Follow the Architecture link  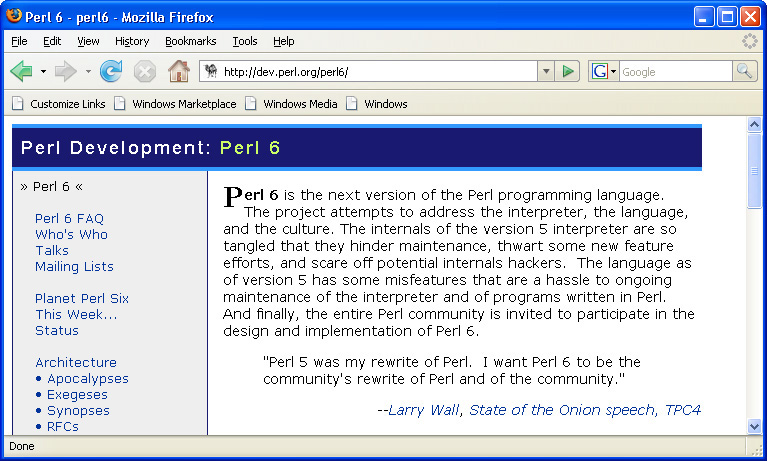[x=76, y=363]
